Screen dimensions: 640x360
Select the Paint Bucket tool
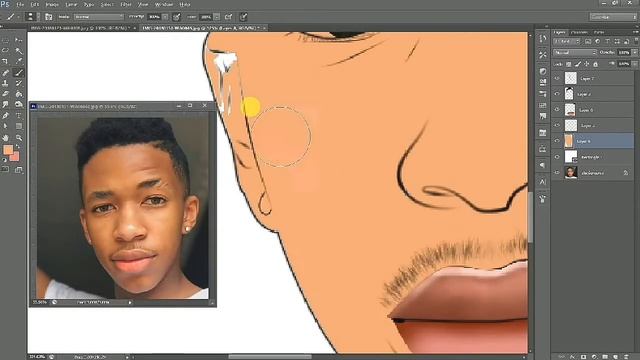tap(18, 94)
